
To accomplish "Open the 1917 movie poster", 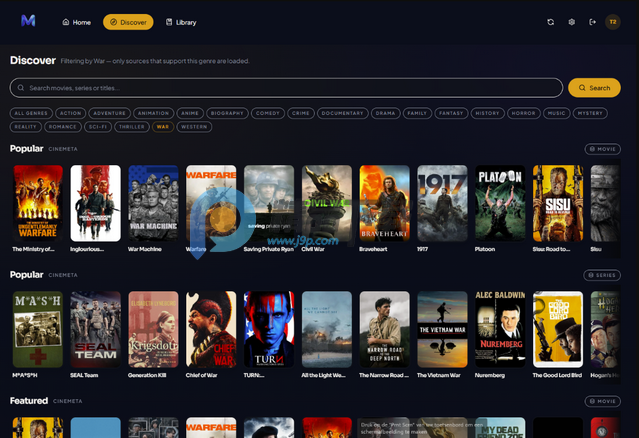I will [x=443, y=203].
